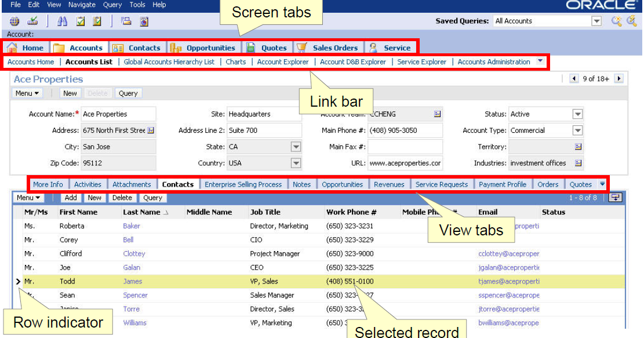The height and width of the screenshot is (338, 644).
Task: Click the second clipboard checkmark toolbar icon
Action: pyautogui.click(x=97, y=21)
